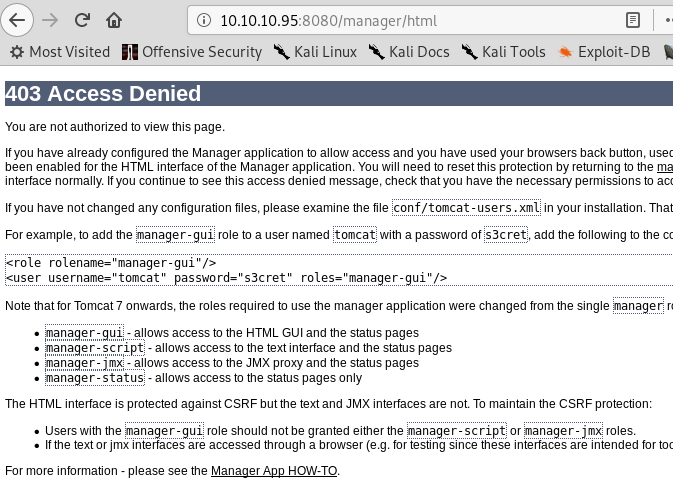Viewport: 673px width, 492px height.
Task: Click the 403 Access Denied heading
Action: 103,94
